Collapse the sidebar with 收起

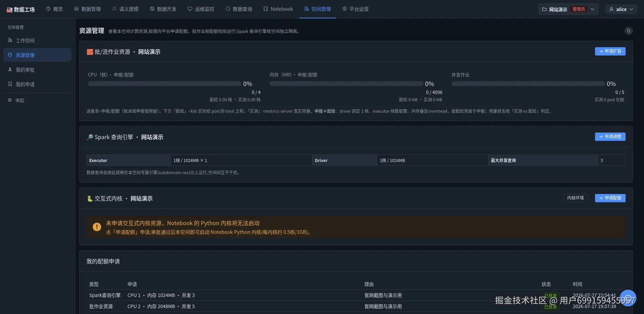(38, 100)
